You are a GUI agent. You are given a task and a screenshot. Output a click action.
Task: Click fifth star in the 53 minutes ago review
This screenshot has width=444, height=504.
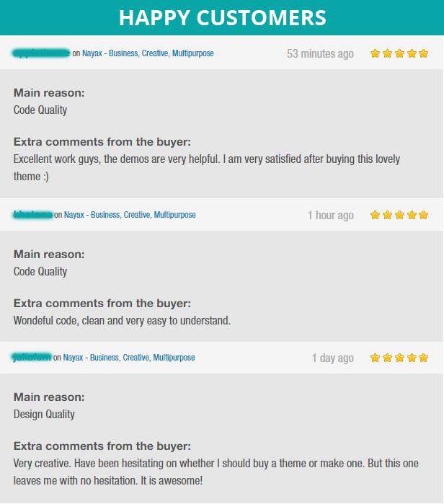point(424,53)
